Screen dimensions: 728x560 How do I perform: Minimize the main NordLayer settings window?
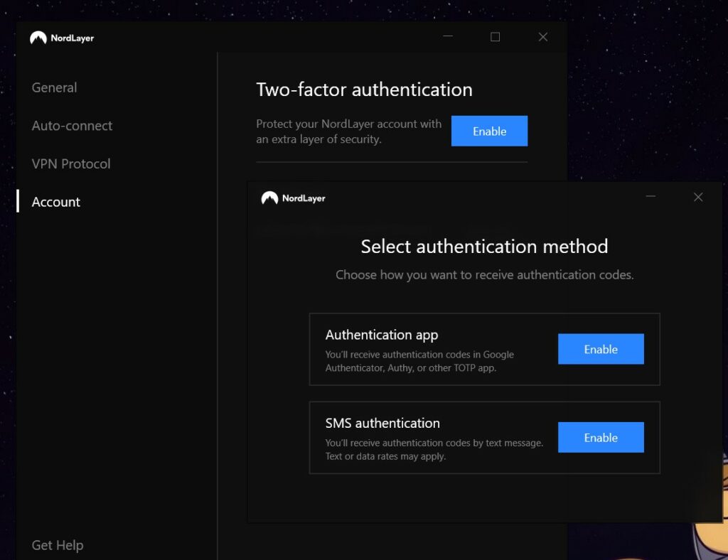(447, 37)
